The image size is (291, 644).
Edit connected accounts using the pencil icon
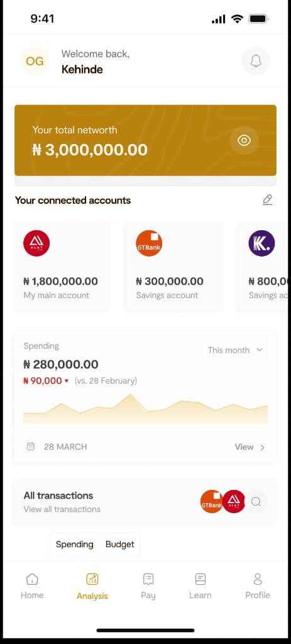coord(267,200)
